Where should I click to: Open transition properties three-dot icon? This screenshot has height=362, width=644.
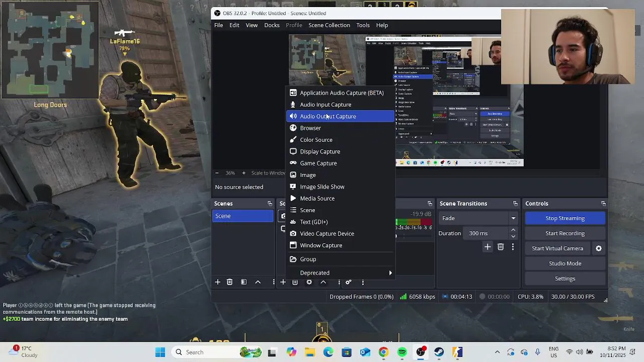tap(513, 247)
